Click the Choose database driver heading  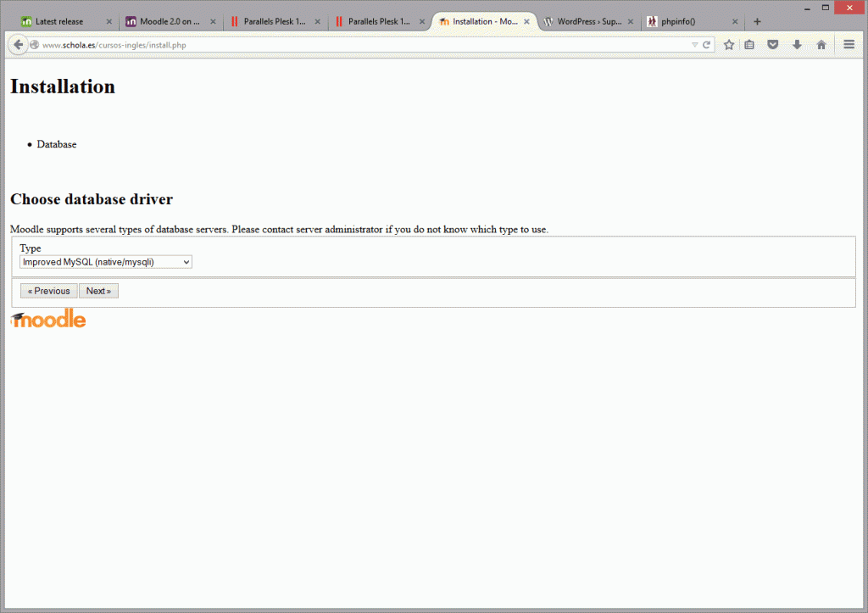tap(92, 199)
